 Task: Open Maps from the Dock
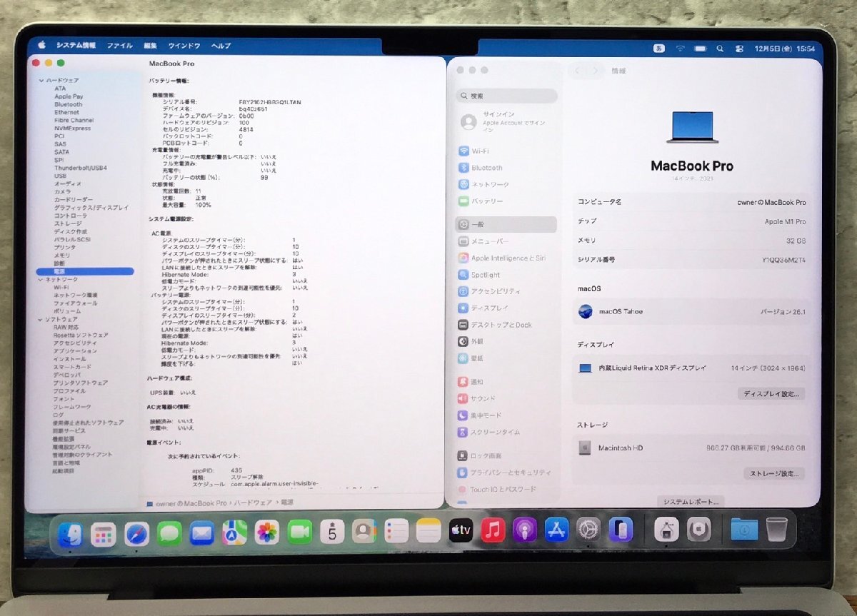pyautogui.click(x=234, y=532)
